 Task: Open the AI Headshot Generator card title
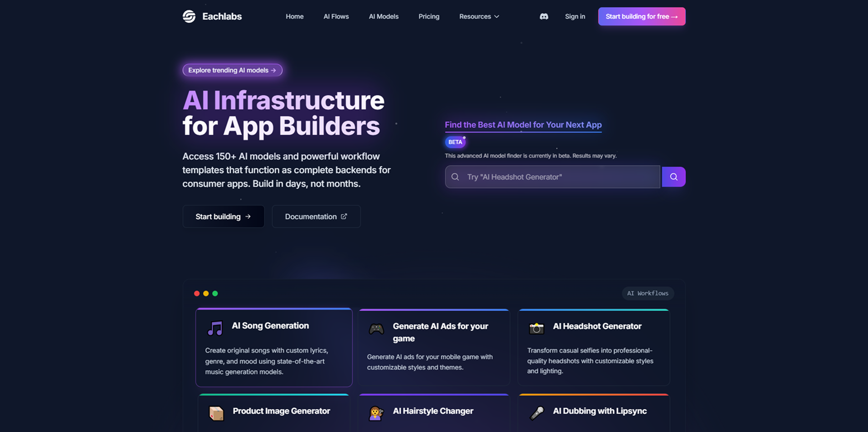pyautogui.click(x=597, y=326)
